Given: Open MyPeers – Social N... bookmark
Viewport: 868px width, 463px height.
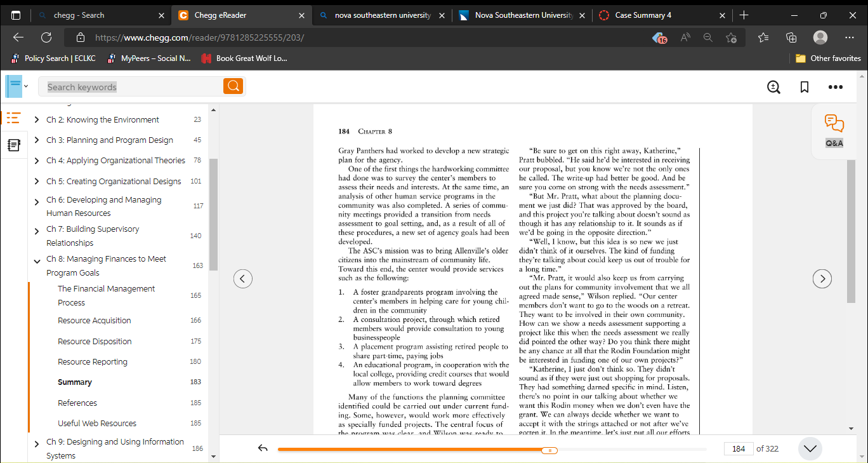Looking at the screenshot, I should point(150,58).
